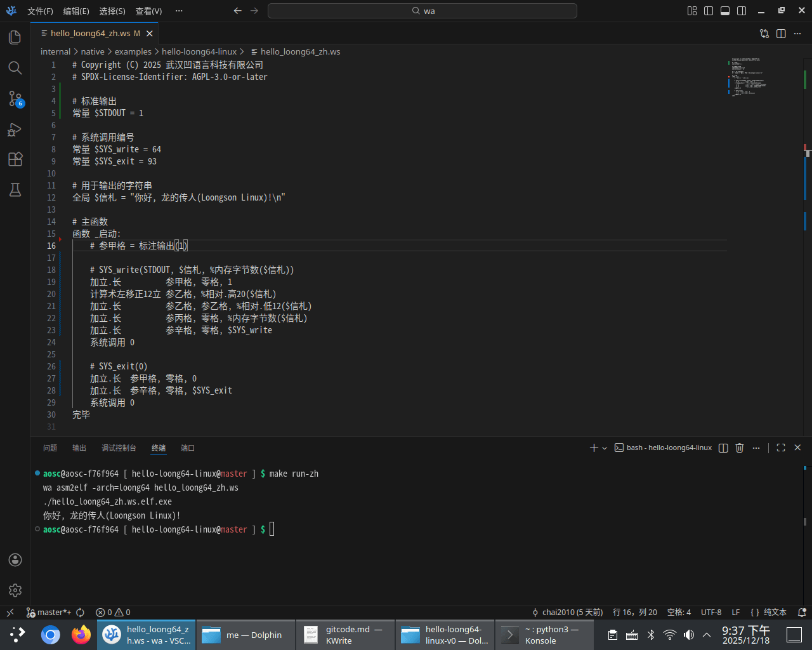Image resolution: width=812 pixels, height=650 pixels.
Task: Open the Run and Debug view
Action: pos(15,129)
